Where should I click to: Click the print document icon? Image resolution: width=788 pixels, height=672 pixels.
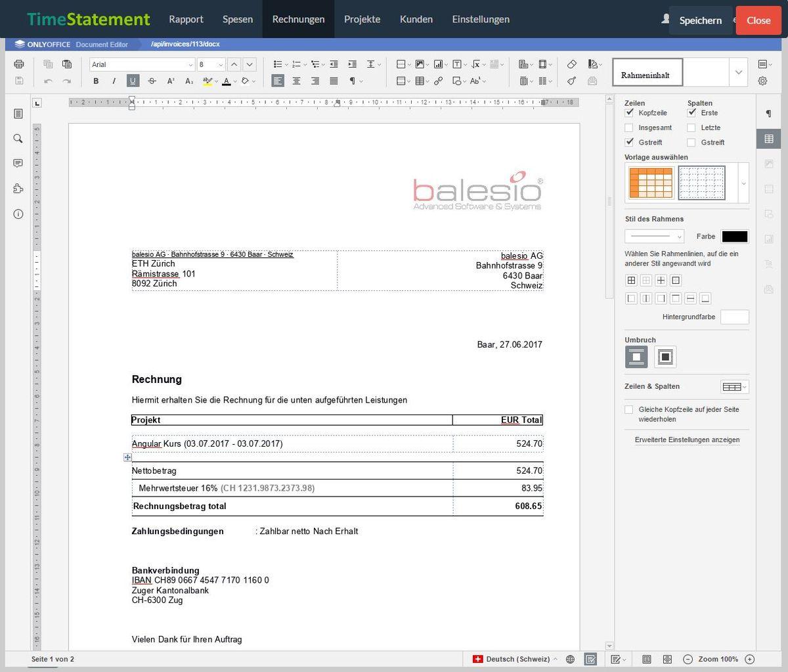pyautogui.click(x=18, y=64)
